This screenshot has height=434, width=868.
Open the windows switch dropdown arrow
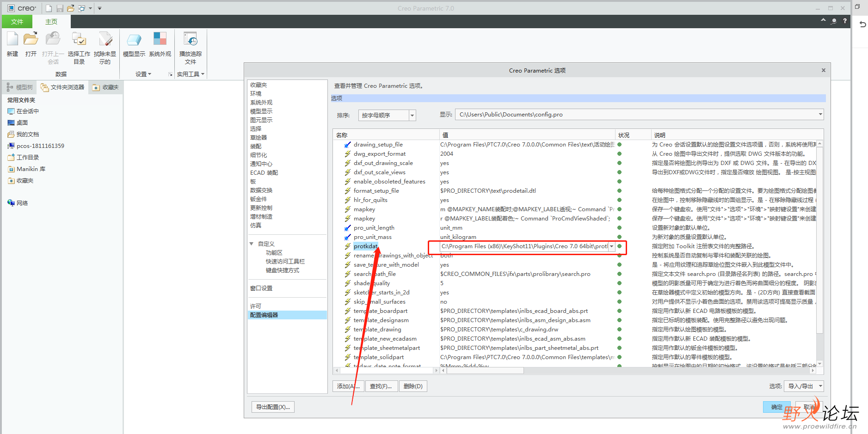[x=90, y=8]
